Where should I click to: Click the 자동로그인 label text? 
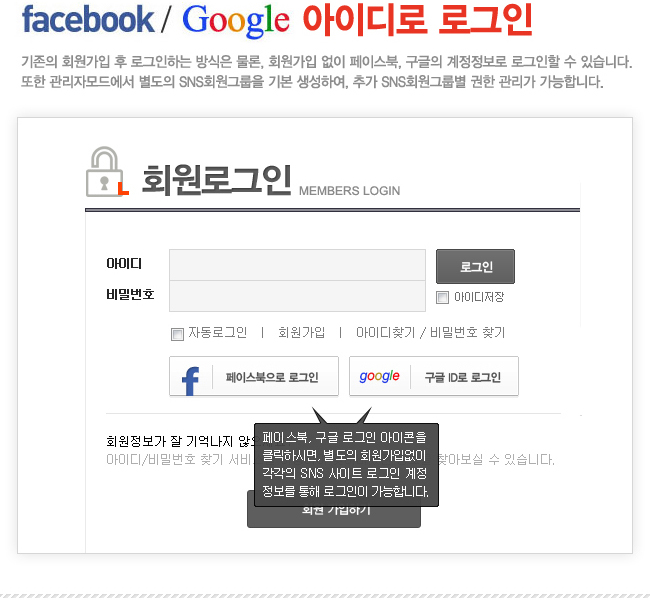click(x=218, y=333)
